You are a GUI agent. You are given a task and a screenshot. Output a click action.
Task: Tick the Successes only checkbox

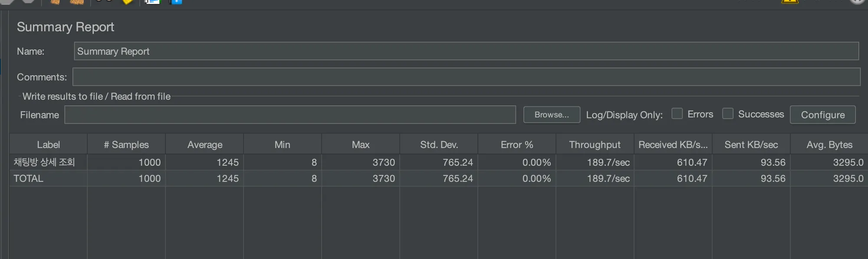pyautogui.click(x=728, y=114)
